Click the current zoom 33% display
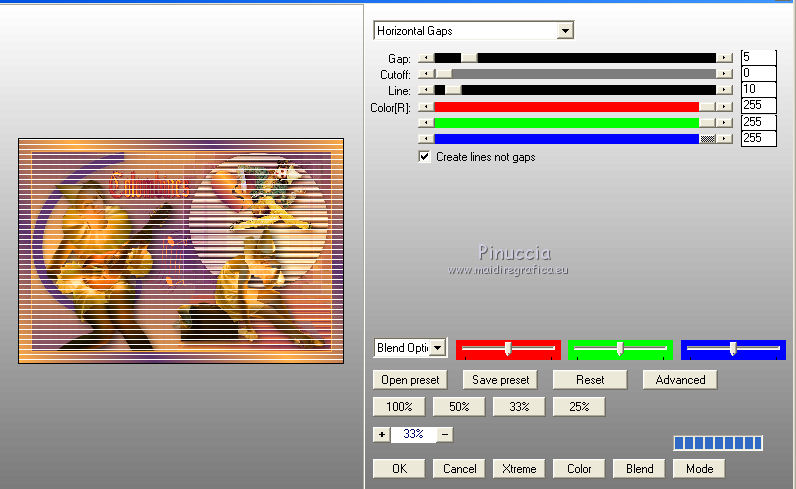Image resolution: width=796 pixels, height=489 pixels. (413, 434)
